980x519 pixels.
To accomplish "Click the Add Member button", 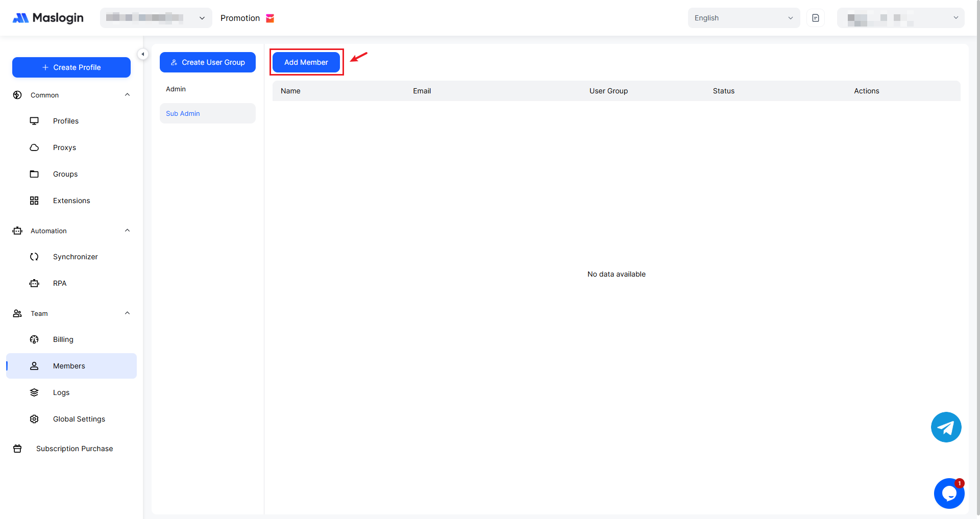I will click(x=306, y=62).
